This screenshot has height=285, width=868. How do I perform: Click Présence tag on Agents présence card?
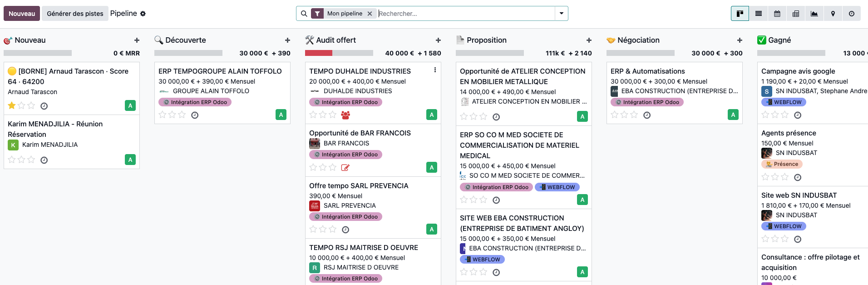click(x=782, y=164)
